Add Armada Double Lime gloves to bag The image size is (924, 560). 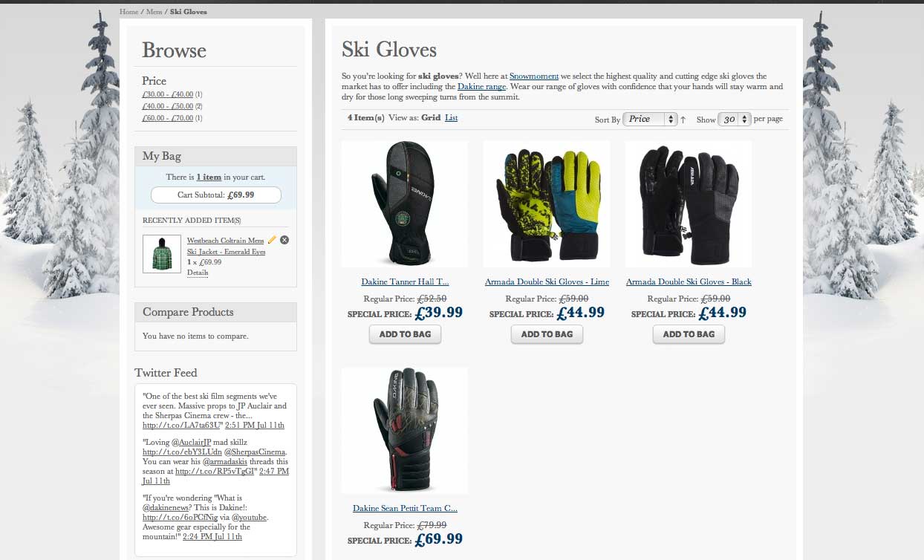click(547, 334)
